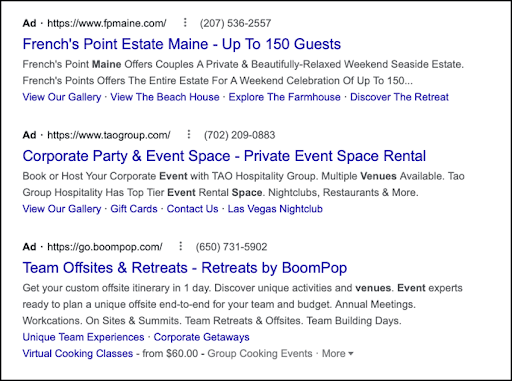Open Corporate Party & Event Space headline

point(224,156)
